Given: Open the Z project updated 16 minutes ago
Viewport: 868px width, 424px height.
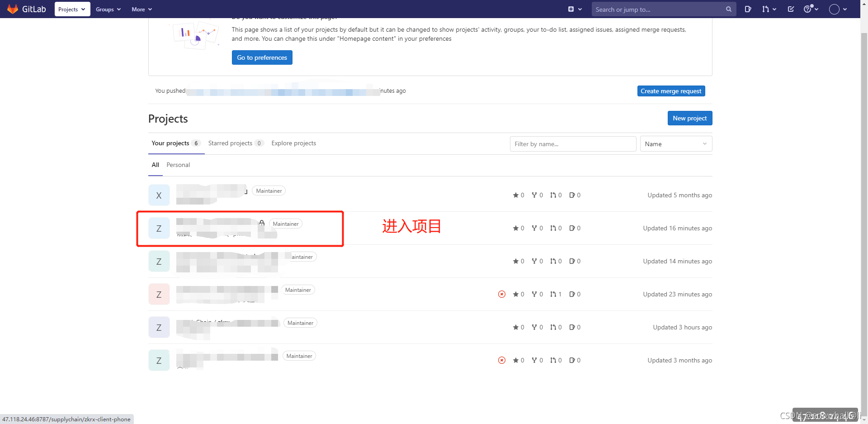Looking at the screenshot, I should tap(159, 228).
